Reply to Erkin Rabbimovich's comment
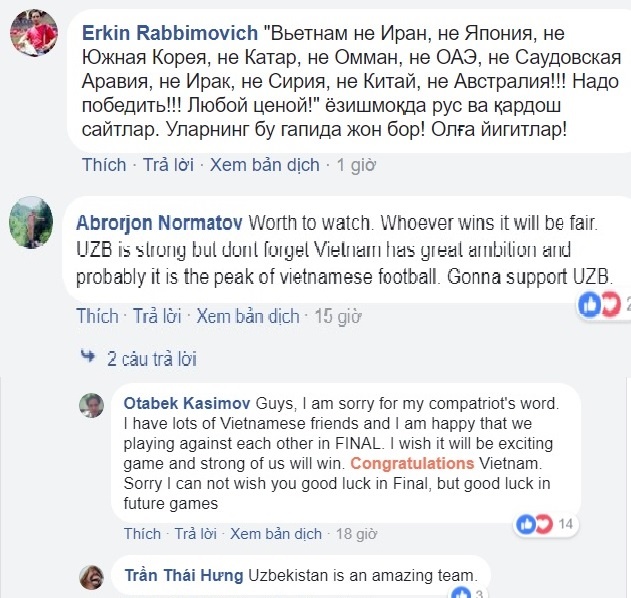 click(x=168, y=165)
